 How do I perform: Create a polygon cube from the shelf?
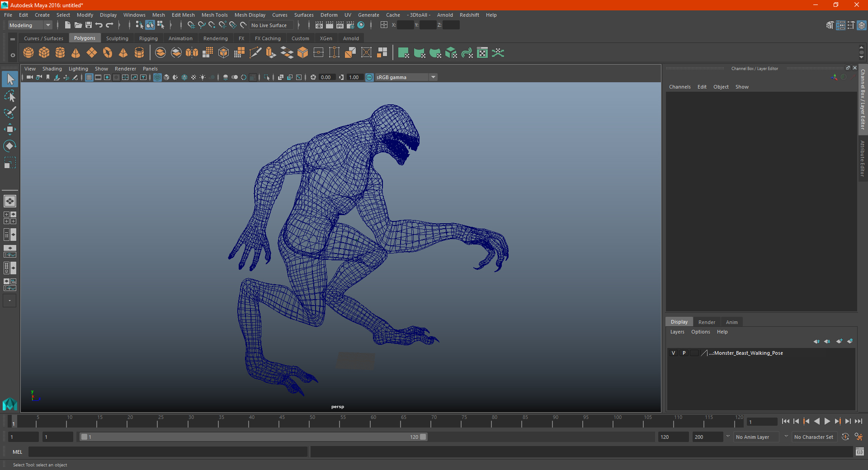pos(44,53)
